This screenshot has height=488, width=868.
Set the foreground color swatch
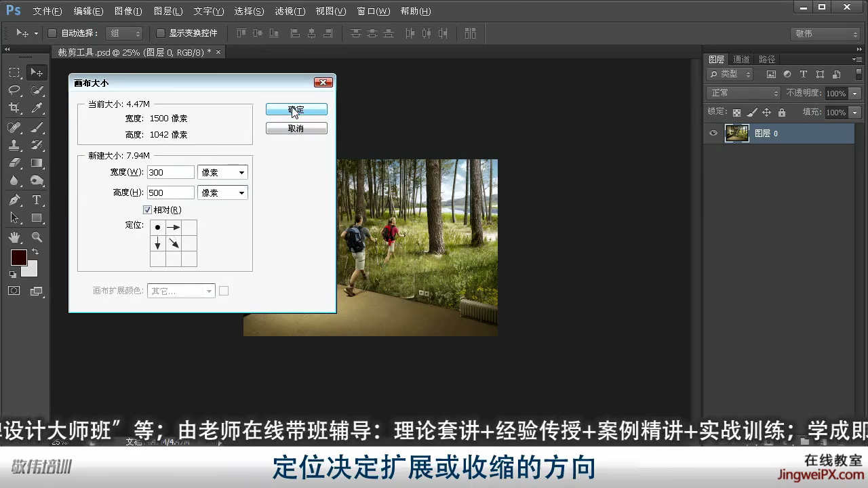click(x=18, y=258)
